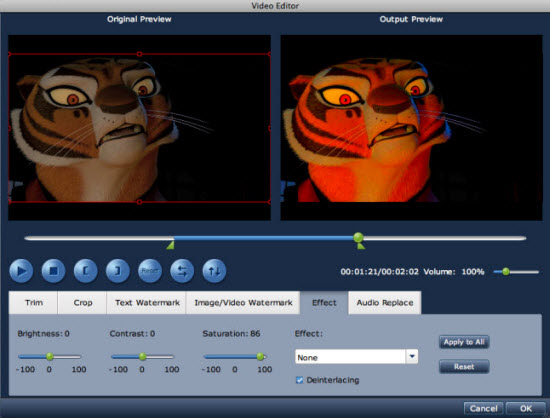Open the Text Watermark tab
This screenshot has height=418, width=550.
147,303
